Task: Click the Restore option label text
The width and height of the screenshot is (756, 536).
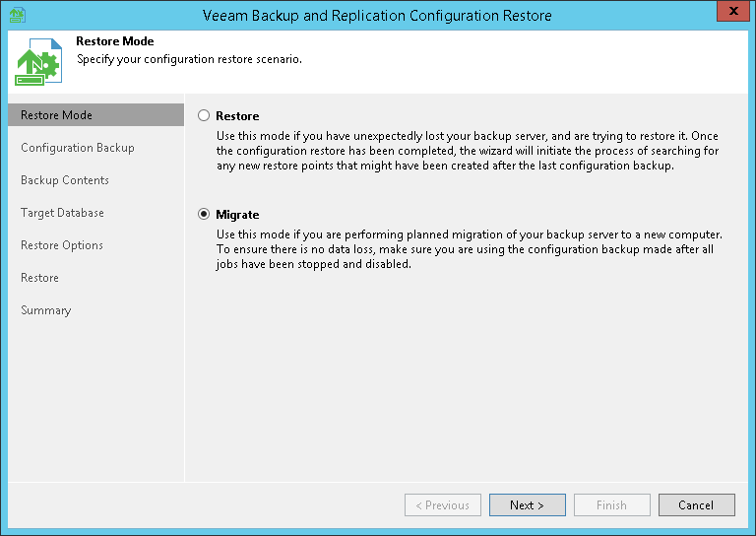Action: click(x=237, y=116)
